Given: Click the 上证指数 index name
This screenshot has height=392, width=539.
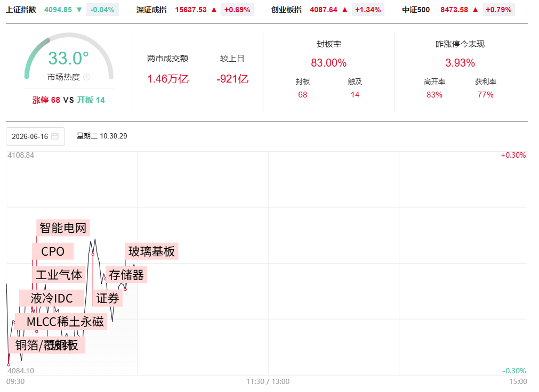Looking at the screenshot, I should pyautogui.click(x=21, y=10).
